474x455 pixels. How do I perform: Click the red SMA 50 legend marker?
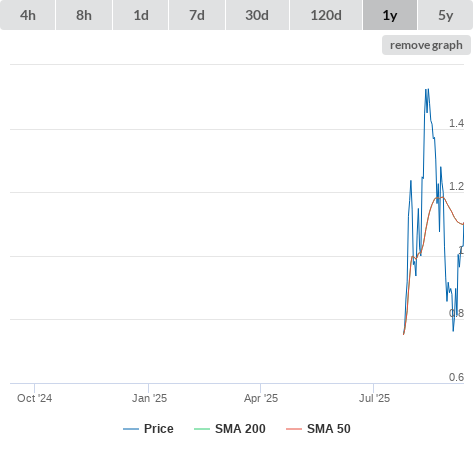(294, 429)
